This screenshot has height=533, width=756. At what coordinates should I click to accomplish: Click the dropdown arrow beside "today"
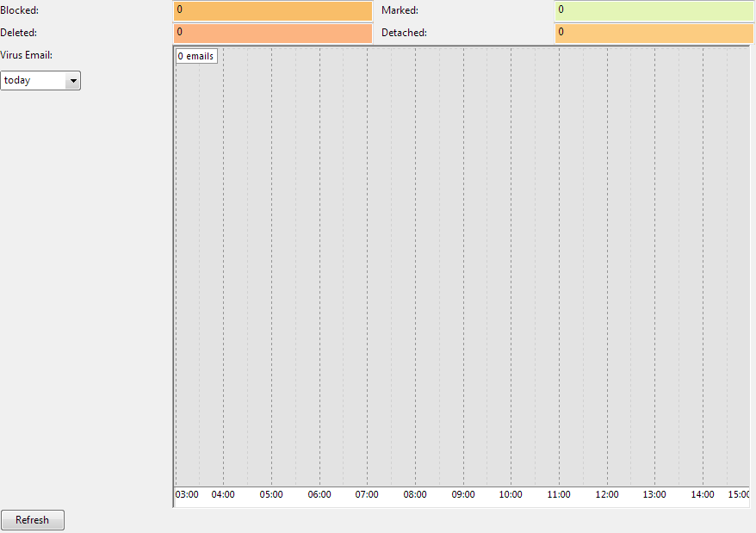pos(73,80)
